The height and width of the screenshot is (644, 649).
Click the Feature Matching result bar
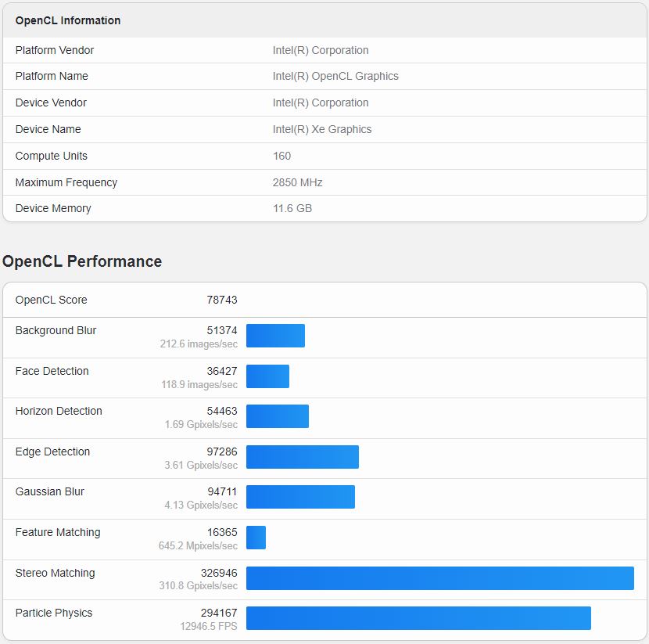pyautogui.click(x=255, y=538)
